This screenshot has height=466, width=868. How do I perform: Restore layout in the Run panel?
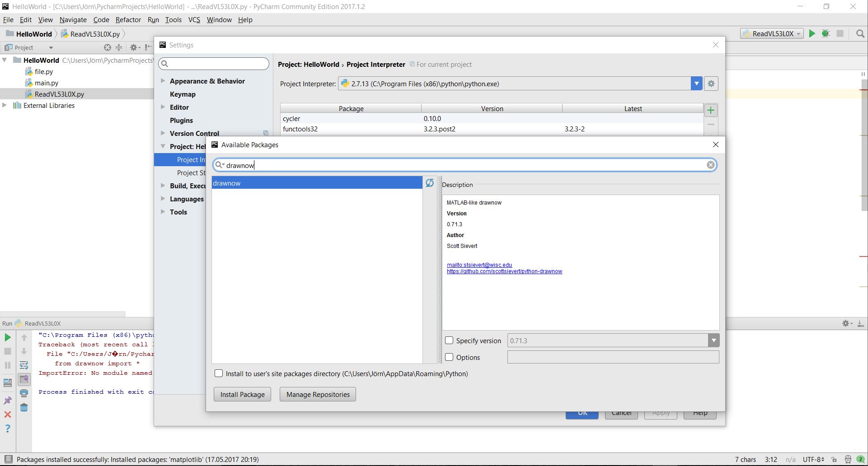8,383
